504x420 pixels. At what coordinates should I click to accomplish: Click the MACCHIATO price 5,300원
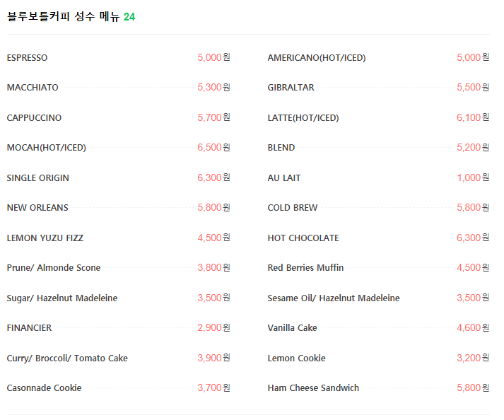(213, 88)
